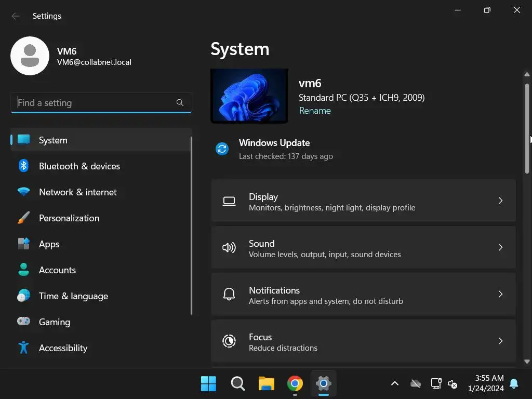Open Notifications alerts card
Screen dimensions: 532x399
[x=363, y=295]
